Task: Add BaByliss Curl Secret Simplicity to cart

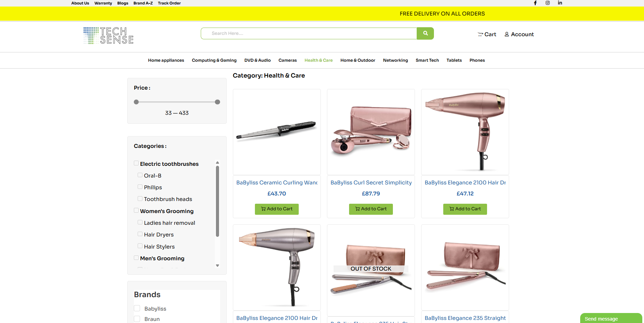Action: coord(371,209)
